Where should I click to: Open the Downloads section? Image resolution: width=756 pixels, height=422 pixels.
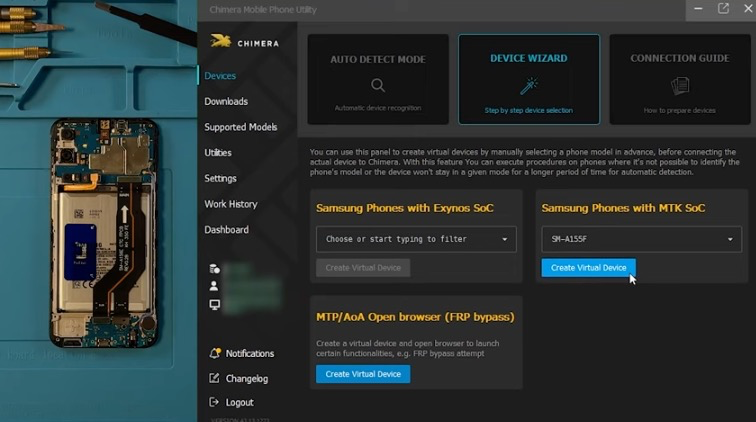(226, 101)
